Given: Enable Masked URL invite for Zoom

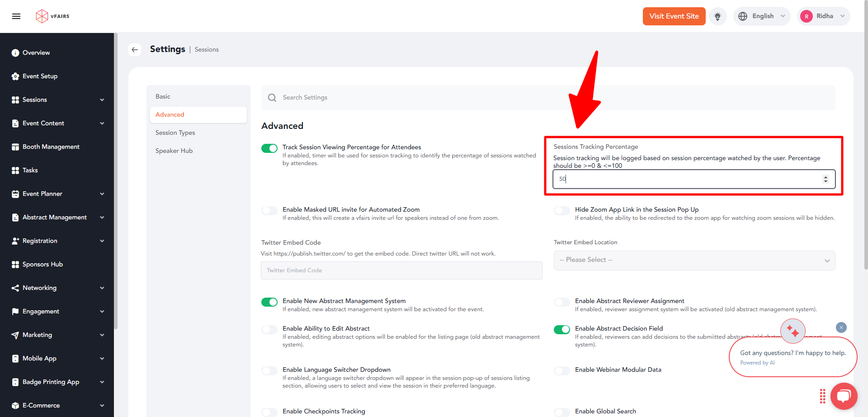Looking at the screenshot, I should [269, 211].
